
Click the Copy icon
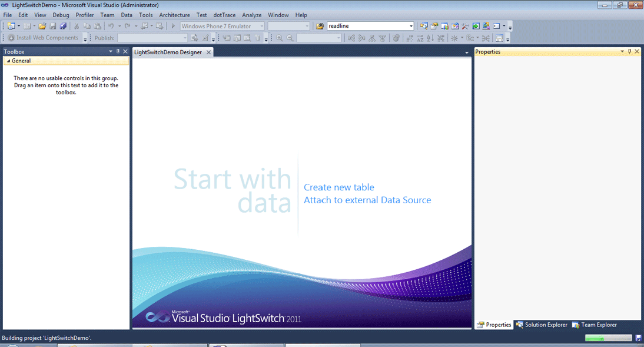(87, 26)
